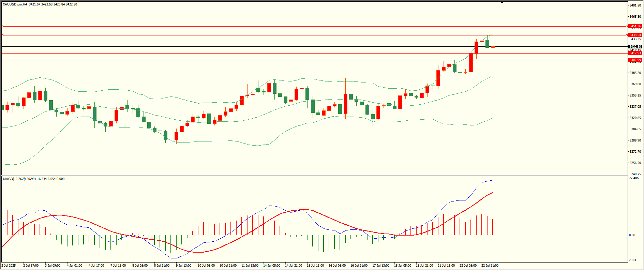Click right-end handle of the 3451.36 line

click(x=627, y=26)
